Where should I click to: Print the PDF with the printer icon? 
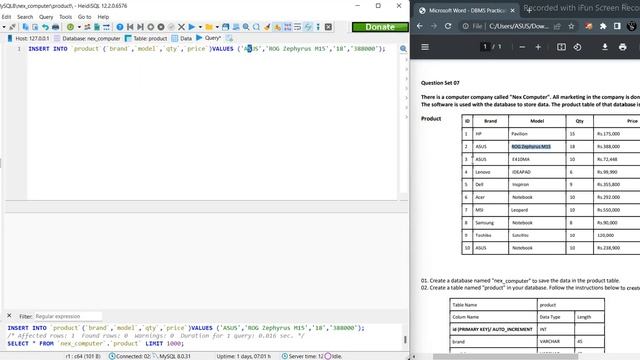(x=622, y=47)
